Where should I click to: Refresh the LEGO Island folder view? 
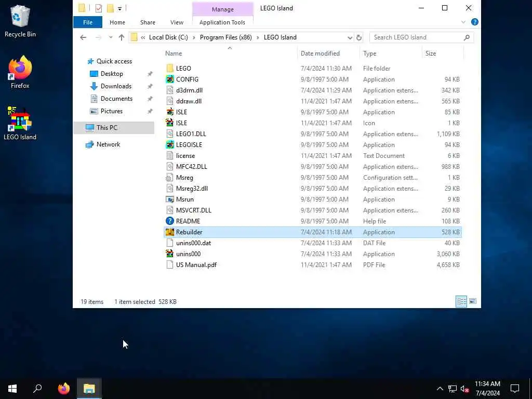click(x=359, y=37)
